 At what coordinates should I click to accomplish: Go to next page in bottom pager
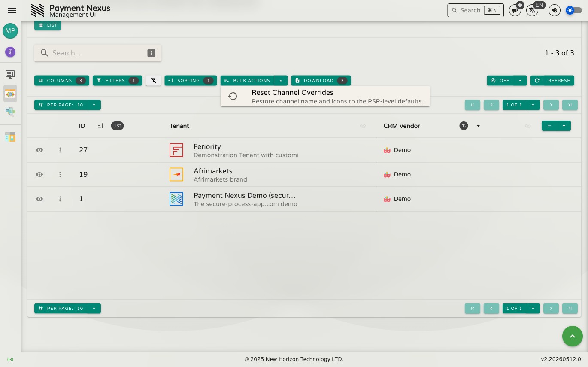click(551, 308)
